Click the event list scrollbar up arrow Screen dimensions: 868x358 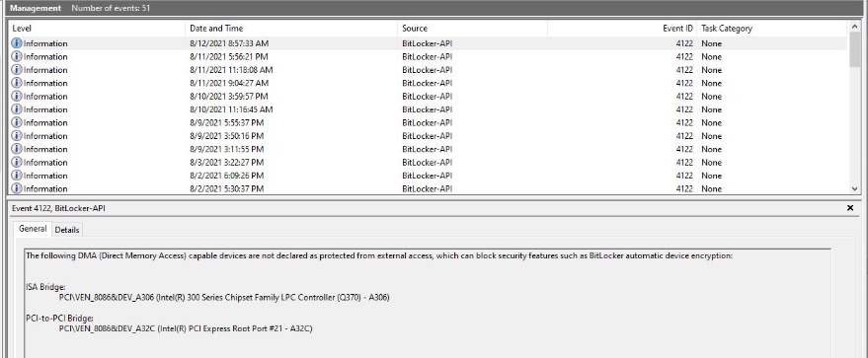point(855,26)
